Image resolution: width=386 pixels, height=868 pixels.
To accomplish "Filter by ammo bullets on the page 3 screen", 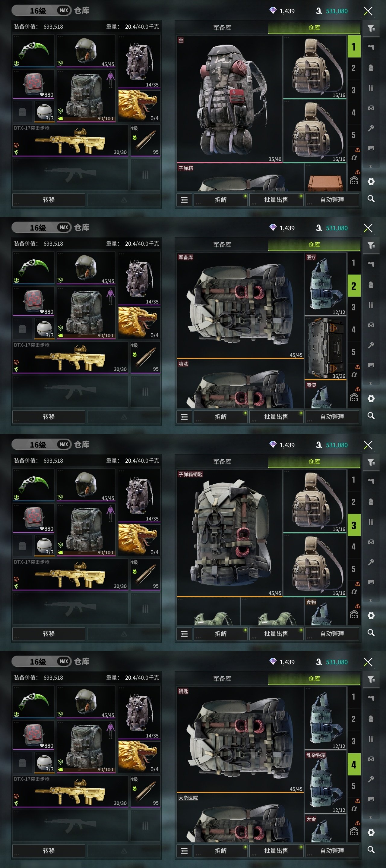I will coord(371,522).
